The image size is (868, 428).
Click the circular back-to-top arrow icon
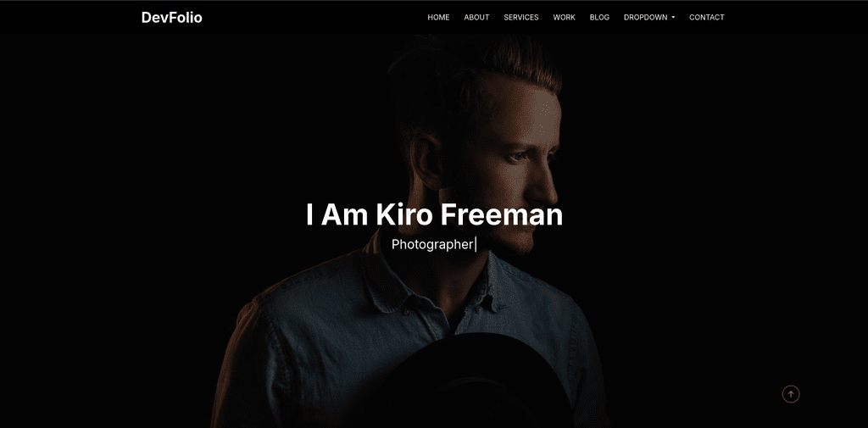tap(791, 394)
